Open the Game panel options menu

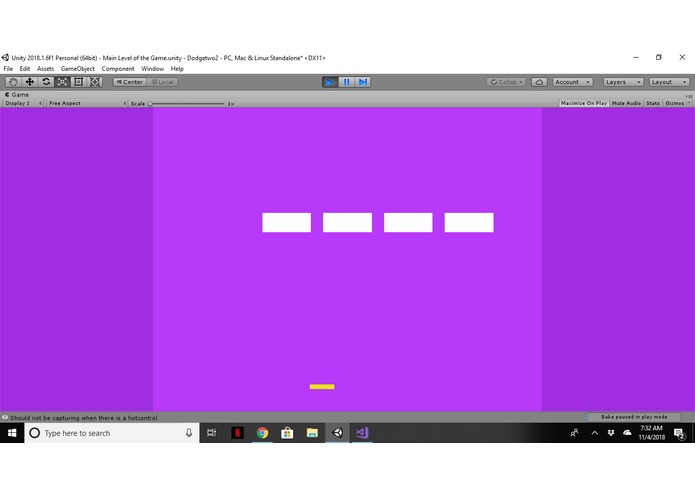pos(689,95)
